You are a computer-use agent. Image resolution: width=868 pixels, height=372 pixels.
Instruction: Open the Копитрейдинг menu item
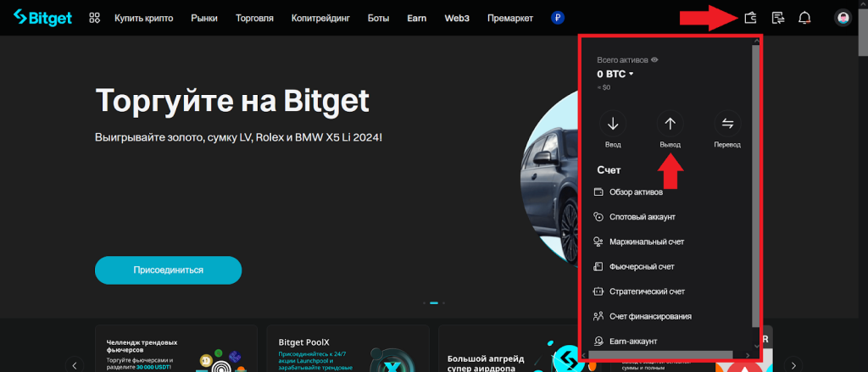click(320, 17)
